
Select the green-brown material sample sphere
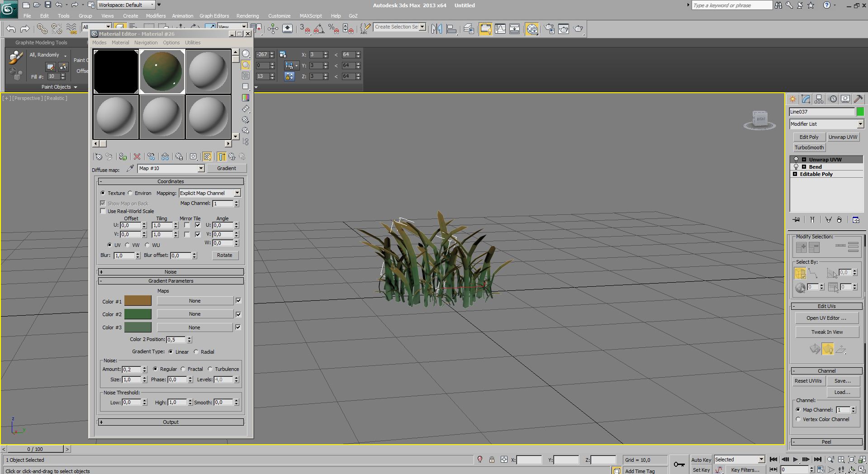(x=162, y=71)
